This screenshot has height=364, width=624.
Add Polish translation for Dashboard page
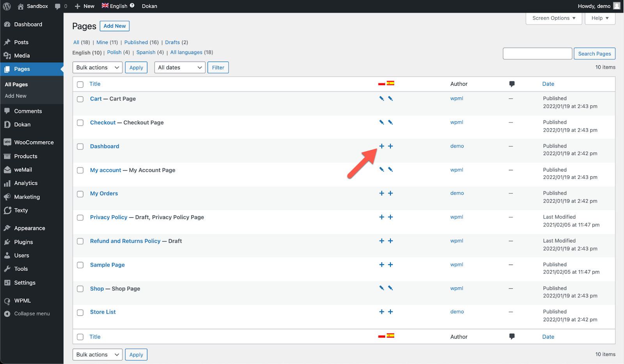click(x=381, y=146)
